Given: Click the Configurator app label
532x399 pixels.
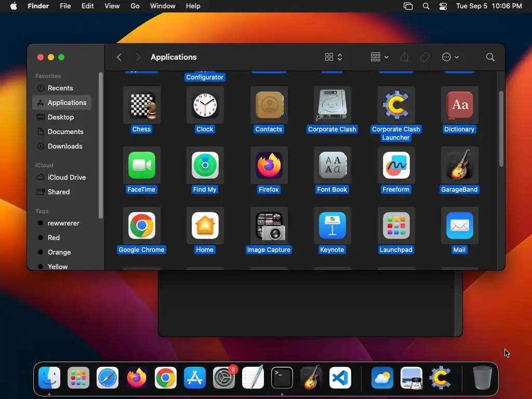Looking at the screenshot, I should [205, 77].
